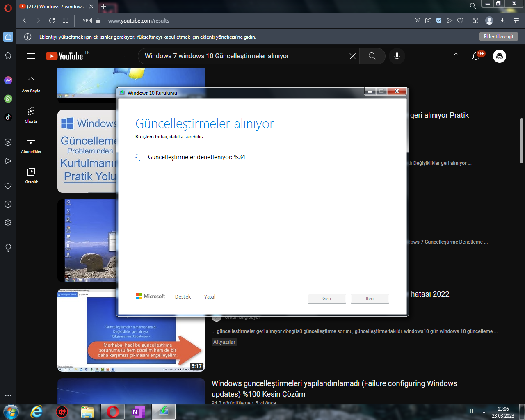Open WhatsApp from the Opera sidebar

[x=8, y=99]
